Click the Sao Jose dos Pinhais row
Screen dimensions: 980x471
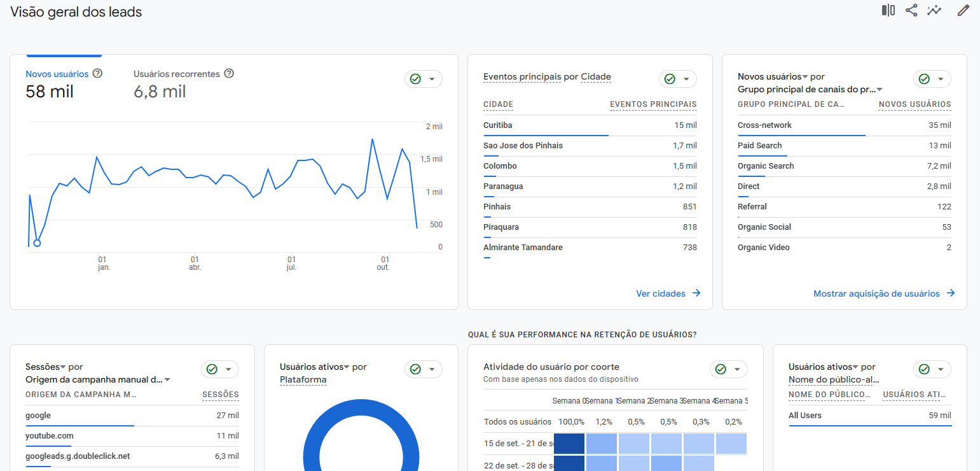590,146
